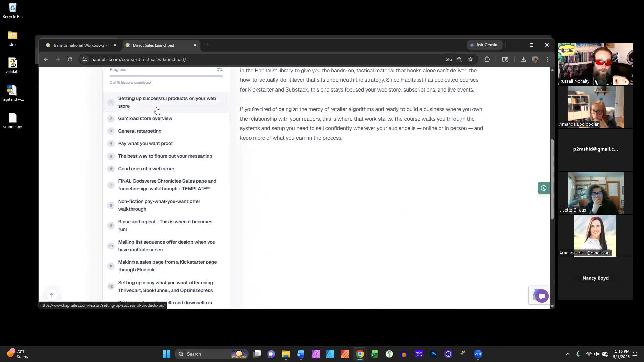
Task: Open the clock and date display
Action: (x=622, y=354)
